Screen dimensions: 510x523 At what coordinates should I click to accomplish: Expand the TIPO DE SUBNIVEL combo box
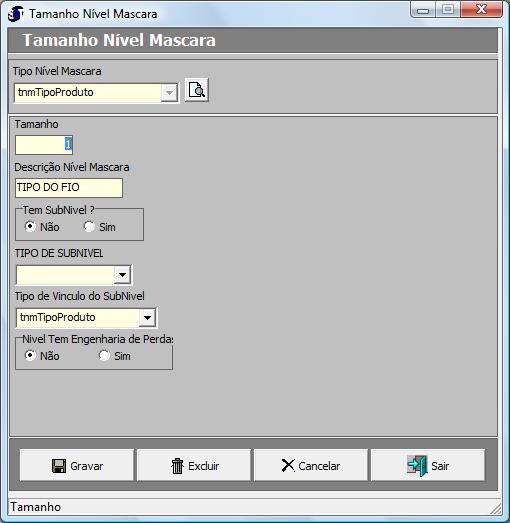pyautogui.click(x=122, y=275)
